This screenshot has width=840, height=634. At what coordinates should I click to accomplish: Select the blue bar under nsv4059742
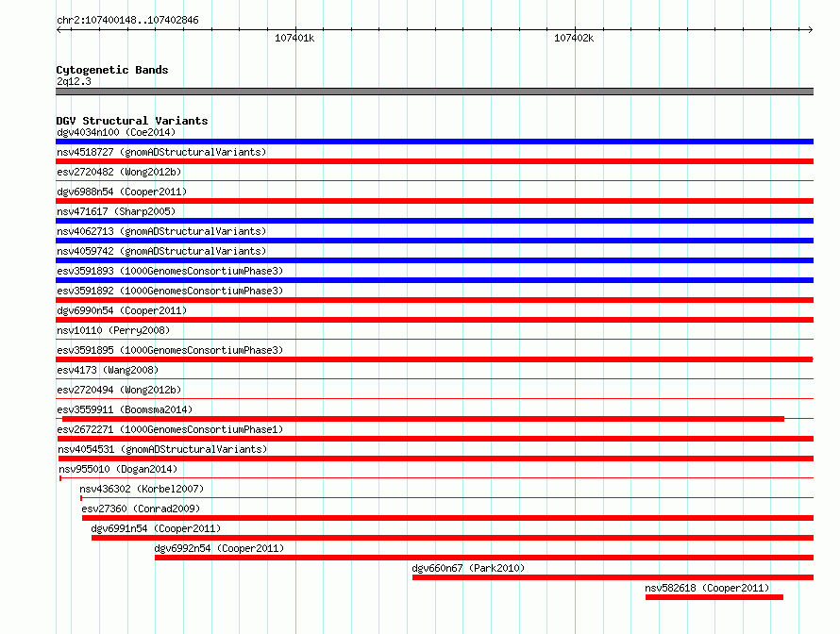click(434, 260)
